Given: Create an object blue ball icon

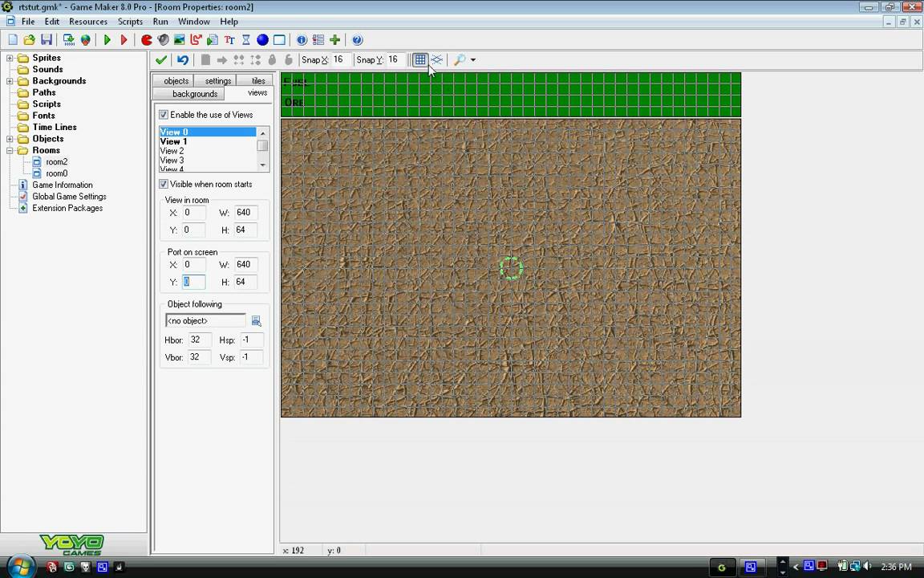Looking at the screenshot, I should coord(263,40).
